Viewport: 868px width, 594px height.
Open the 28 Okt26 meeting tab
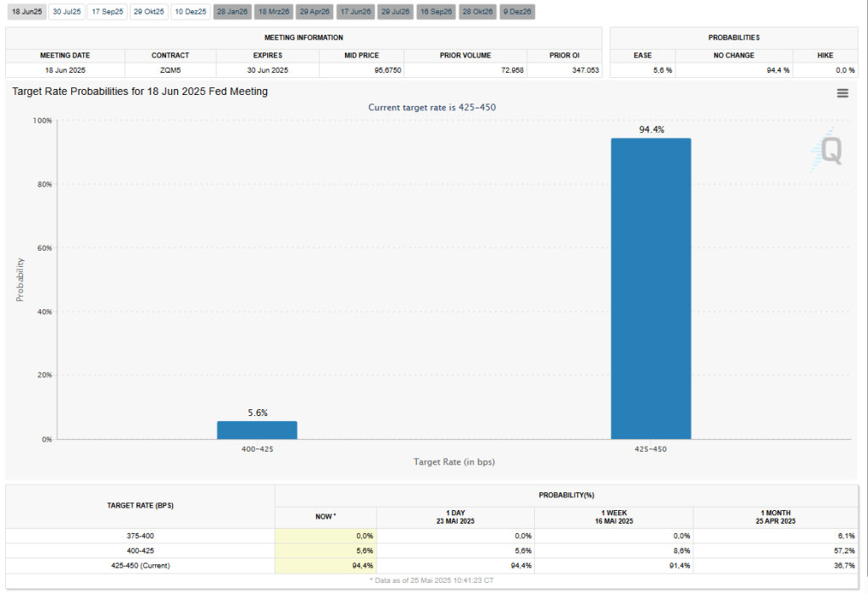[477, 11]
